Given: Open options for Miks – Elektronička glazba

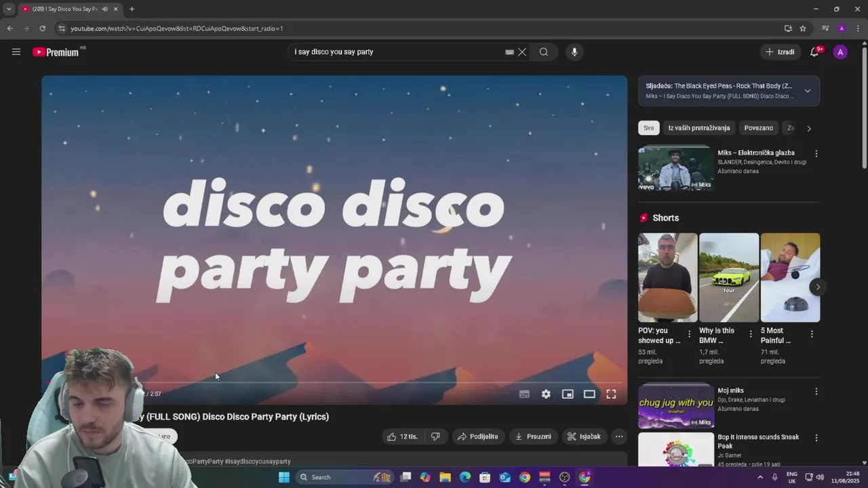Looking at the screenshot, I should pos(816,154).
